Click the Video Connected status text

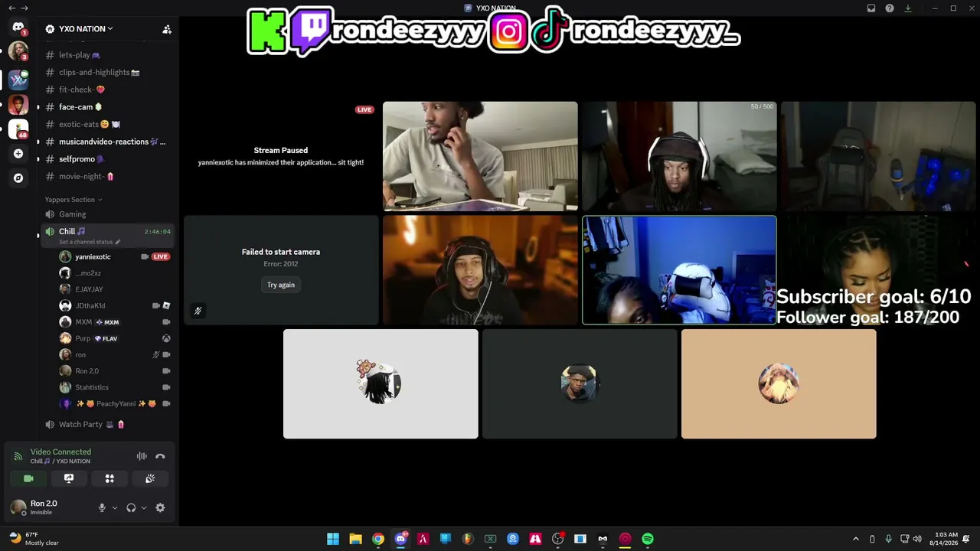tap(60, 452)
